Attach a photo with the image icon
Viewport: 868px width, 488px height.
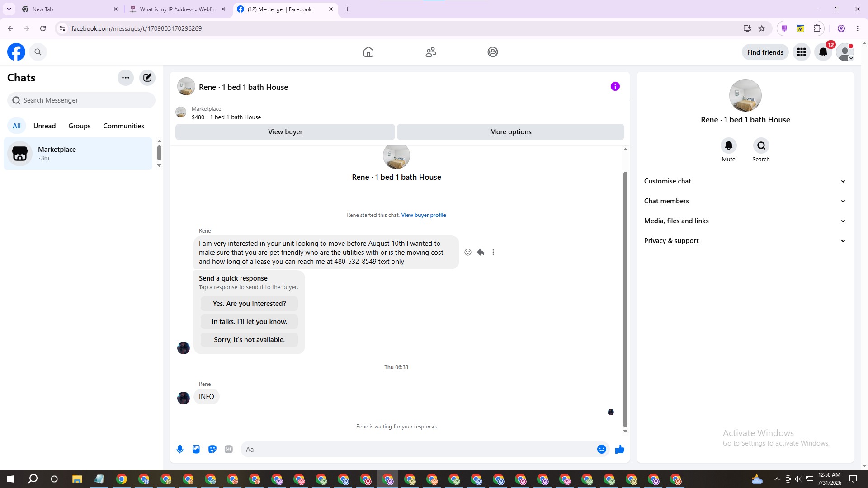point(196,449)
